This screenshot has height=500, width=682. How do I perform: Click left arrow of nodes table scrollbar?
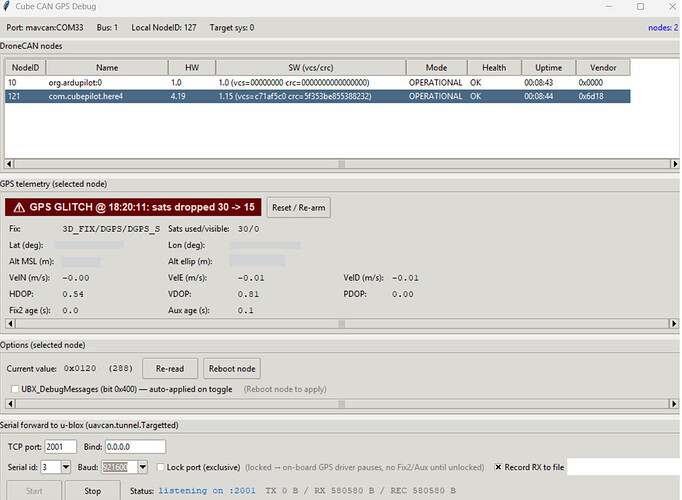click(x=10, y=164)
